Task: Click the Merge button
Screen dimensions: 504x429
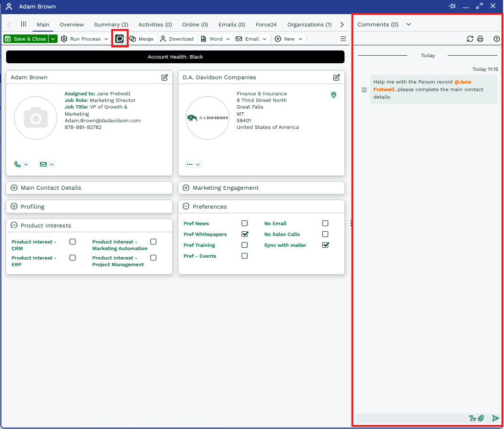Action: point(142,39)
